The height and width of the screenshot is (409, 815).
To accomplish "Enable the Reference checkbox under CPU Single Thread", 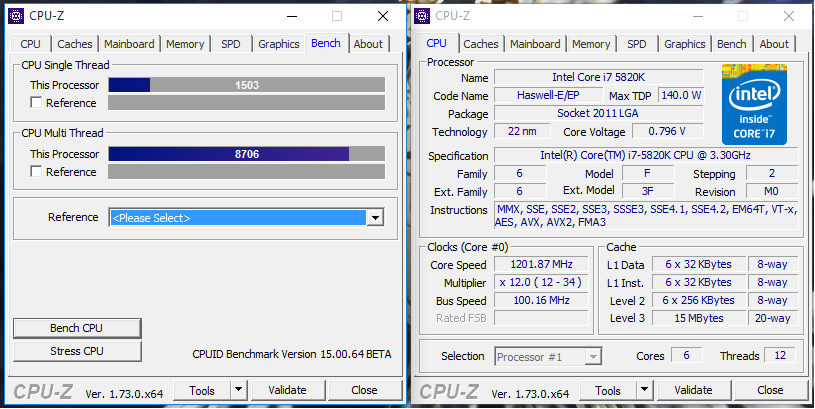I will click(36, 103).
